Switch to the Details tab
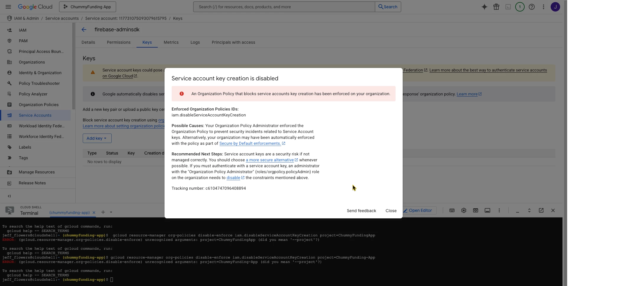Viewport: 644px width, 286px height. click(88, 42)
